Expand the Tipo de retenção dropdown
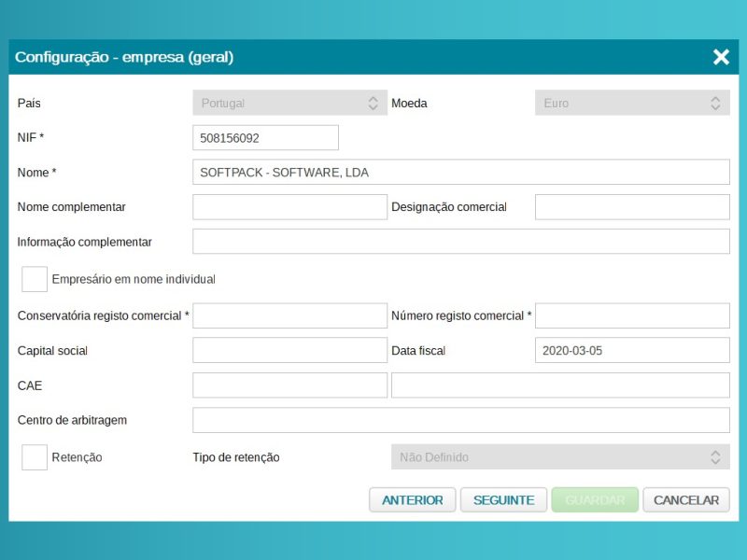The height and width of the screenshot is (560, 747). coord(559,457)
